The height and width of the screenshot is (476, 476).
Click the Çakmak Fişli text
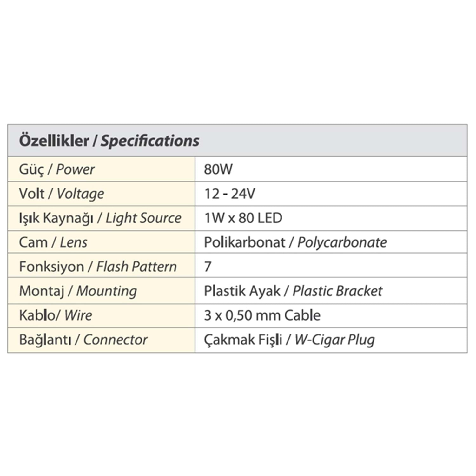pos(243,340)
